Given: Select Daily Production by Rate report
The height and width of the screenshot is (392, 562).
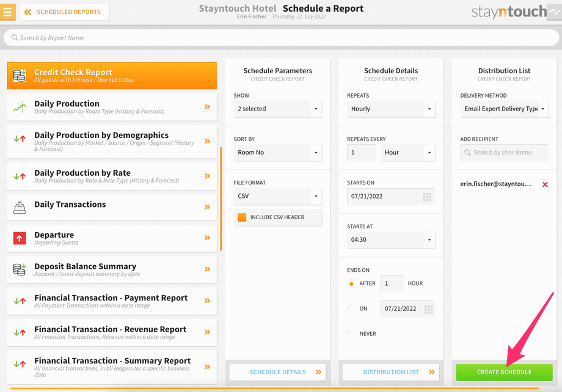Looking at the screenshot, I should click(x=112, y=176).
